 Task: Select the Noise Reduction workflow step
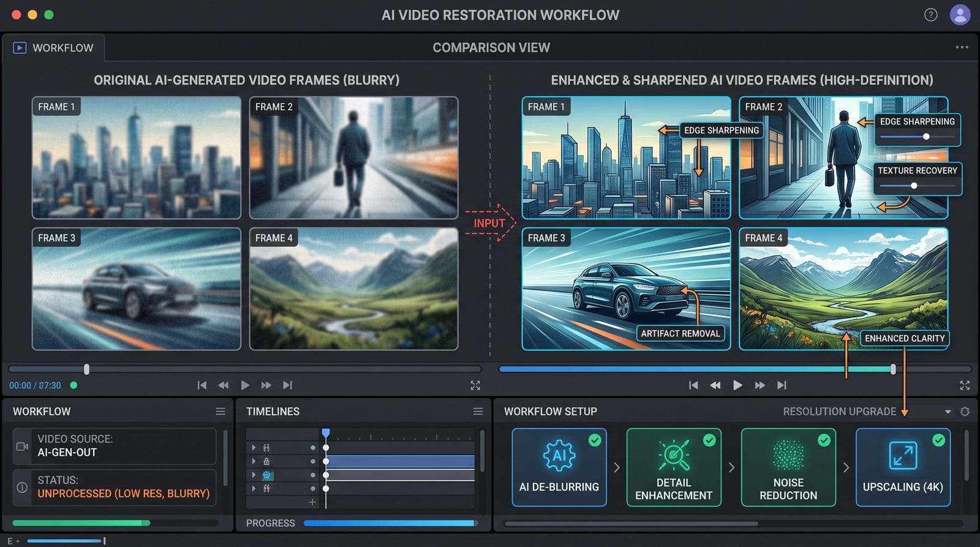pyautogui.click(x=788, y=467)
